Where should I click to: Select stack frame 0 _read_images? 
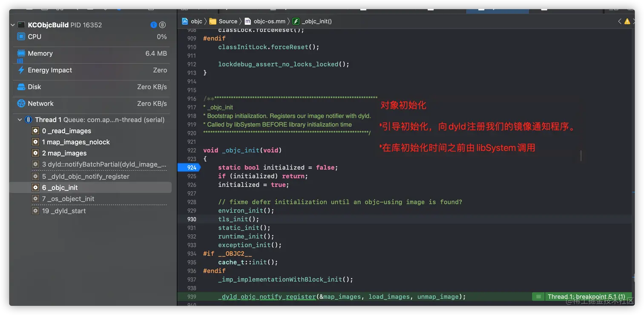point(90,131)
